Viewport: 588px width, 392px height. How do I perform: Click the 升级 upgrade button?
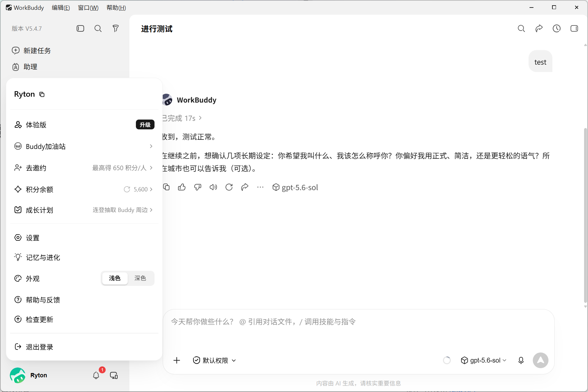[x=145, y=125]
